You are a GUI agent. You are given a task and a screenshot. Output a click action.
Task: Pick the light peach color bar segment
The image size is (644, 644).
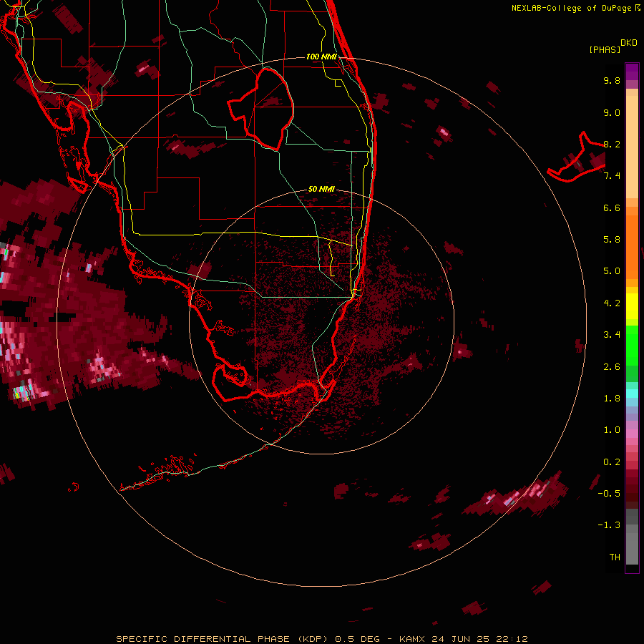pyautogui.click(x=632, y=148)
